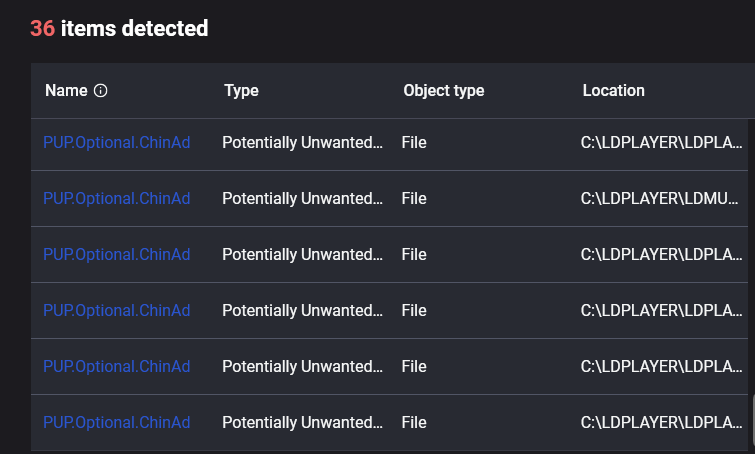Screen dimensions: 755x454
Task: Sort by the Object type column header
Action: (443, 91)
